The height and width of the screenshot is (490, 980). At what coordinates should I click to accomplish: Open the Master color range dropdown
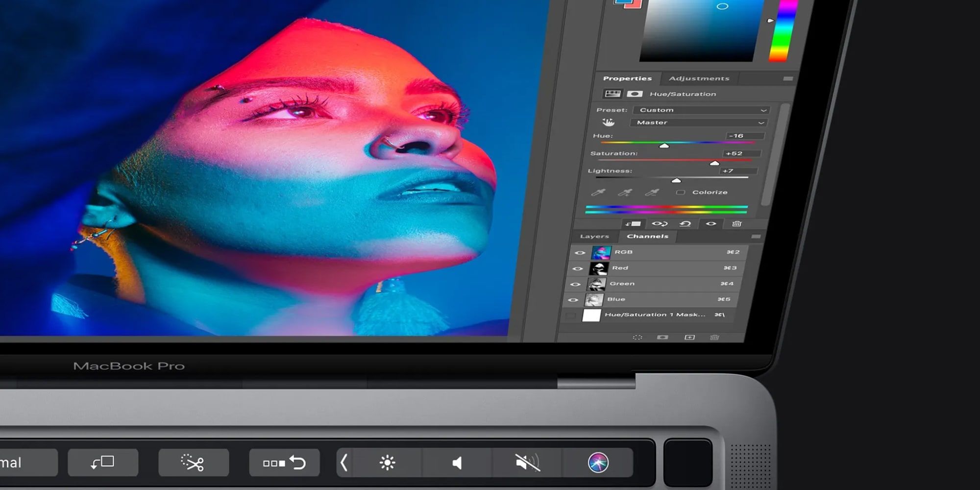pos(699,122)
